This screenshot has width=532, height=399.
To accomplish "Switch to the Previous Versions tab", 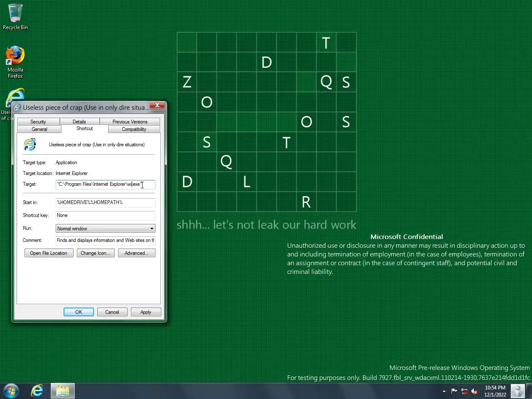I will pos(130,122).
